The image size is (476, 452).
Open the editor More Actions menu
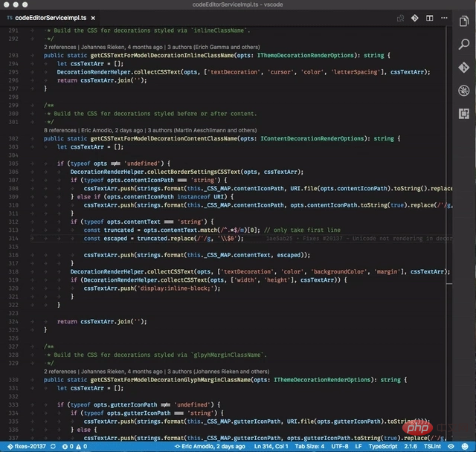(444, 18)
